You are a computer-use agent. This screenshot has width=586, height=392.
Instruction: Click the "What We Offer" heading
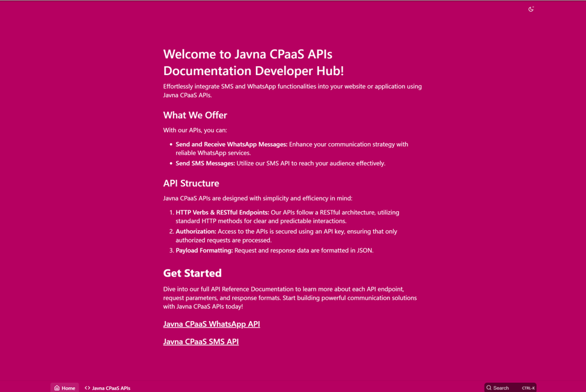tap(195, 115)
